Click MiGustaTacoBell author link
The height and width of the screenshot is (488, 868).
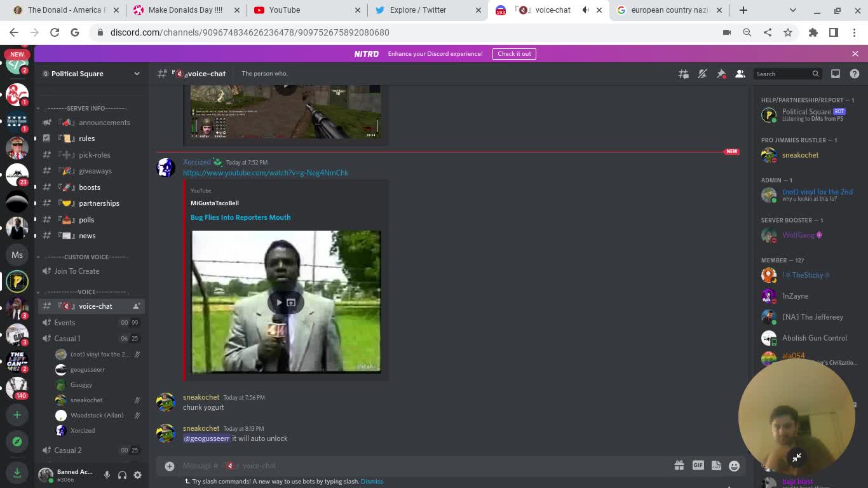coord(215,203)
